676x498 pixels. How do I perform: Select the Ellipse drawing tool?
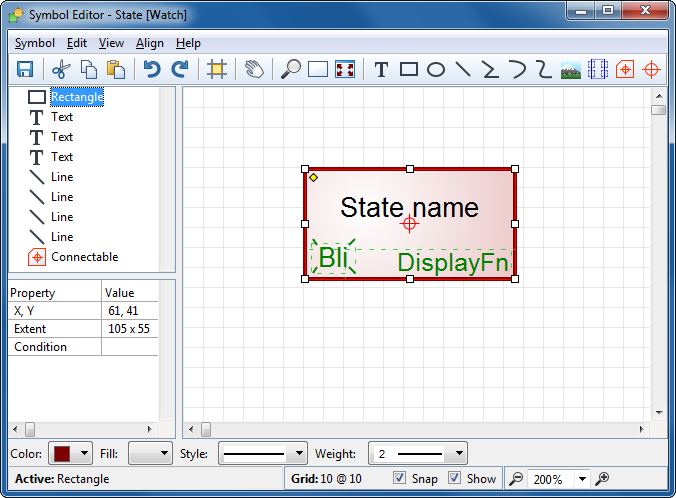click(436, 69)
